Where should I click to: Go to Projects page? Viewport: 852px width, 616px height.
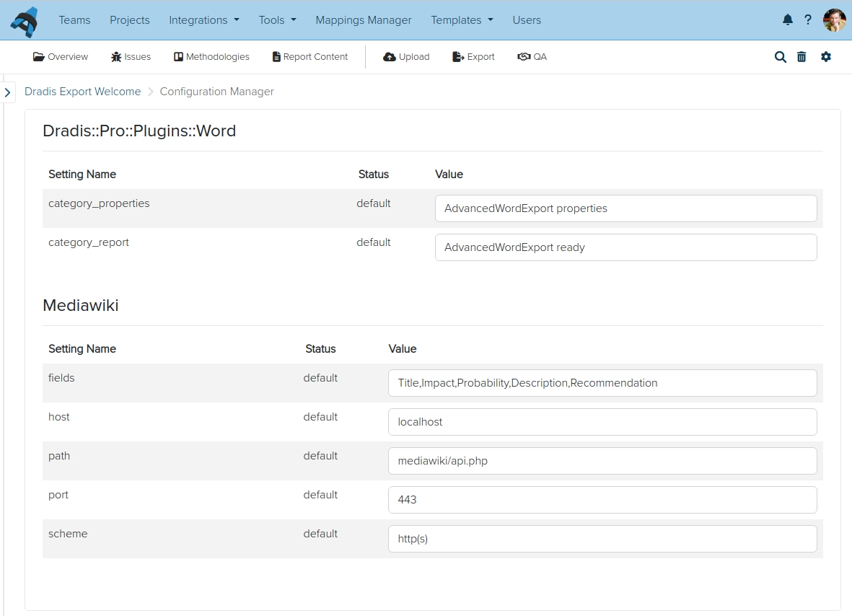coord(129,20)
